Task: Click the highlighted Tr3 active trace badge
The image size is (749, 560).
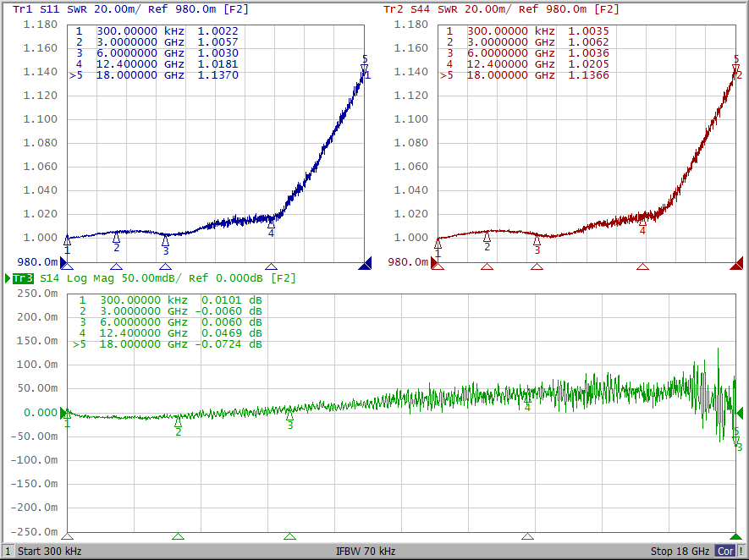Action: pos(23,278)
